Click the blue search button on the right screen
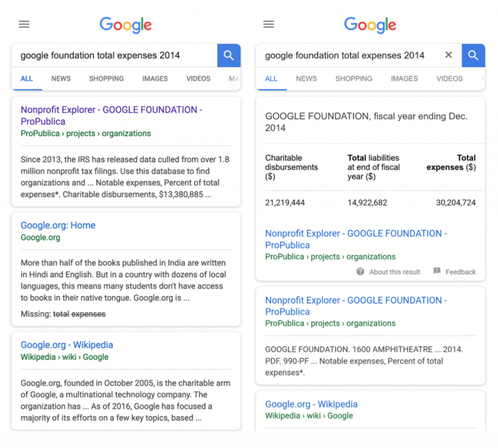 pos(473,55)
